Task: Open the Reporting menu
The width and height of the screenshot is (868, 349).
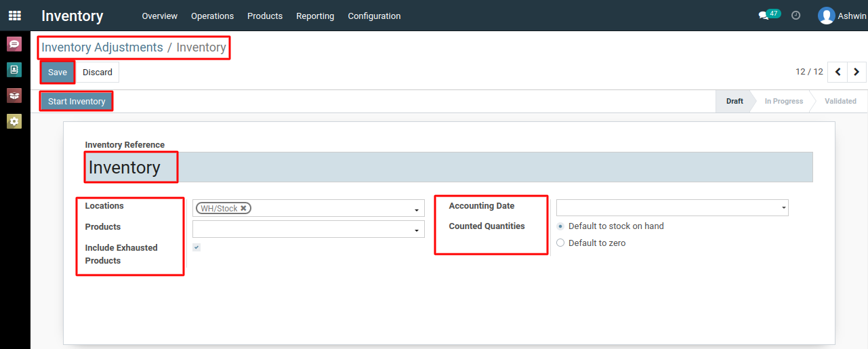Action: click(x=315, y=16)
